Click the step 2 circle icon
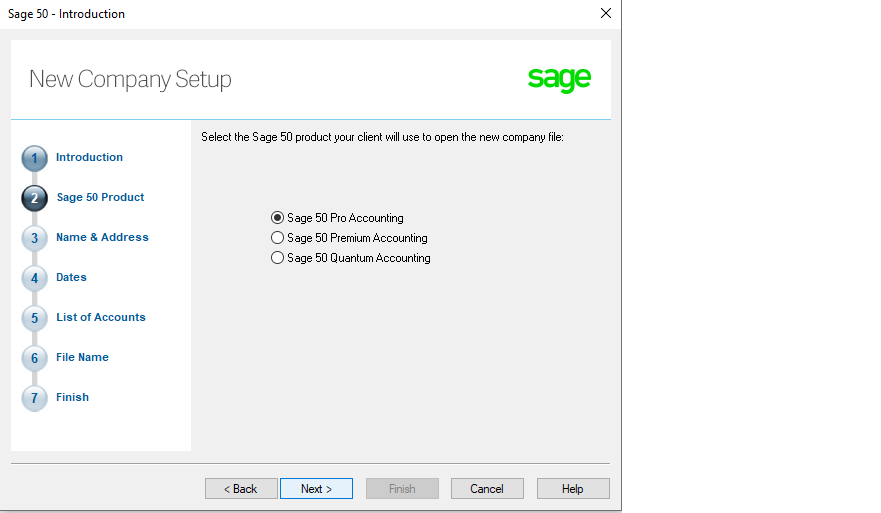The width and height of the screenshot is (881, 513). pyautogui.click(x=34, y=198)
